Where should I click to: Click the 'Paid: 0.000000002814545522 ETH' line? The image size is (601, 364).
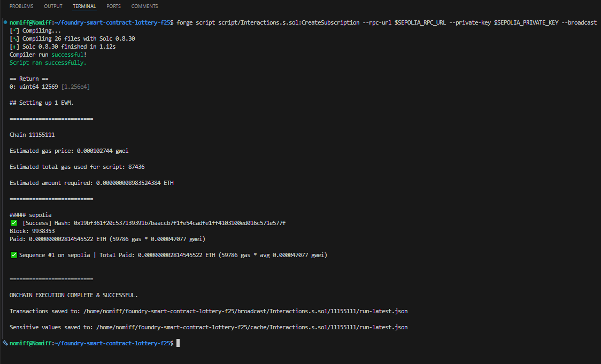tap(107, 239)
